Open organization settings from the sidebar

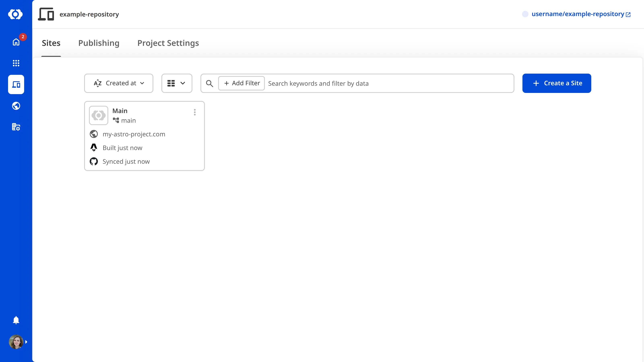coord(16,127)
